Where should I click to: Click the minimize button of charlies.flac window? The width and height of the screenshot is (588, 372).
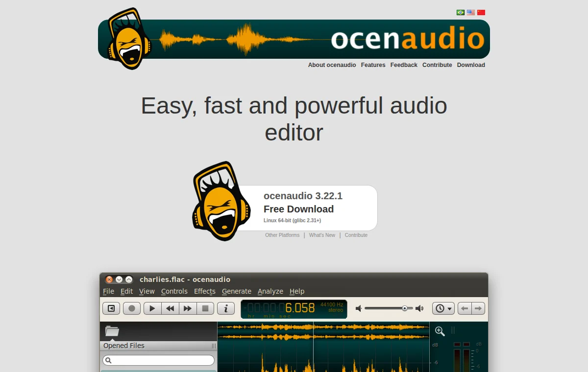pos(119,279)
